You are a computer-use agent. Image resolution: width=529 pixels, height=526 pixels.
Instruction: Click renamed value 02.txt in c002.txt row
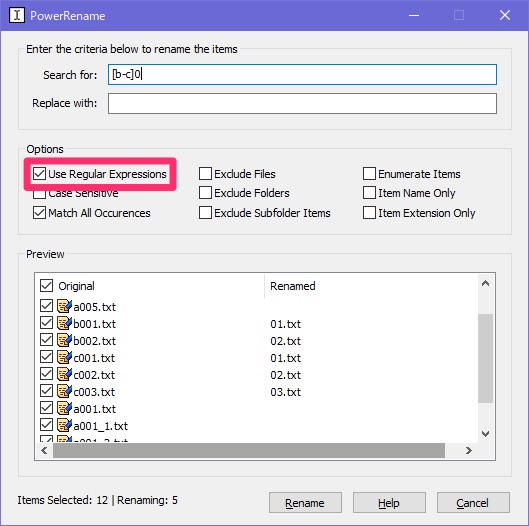pyautogui.click(x=285, y=375)
